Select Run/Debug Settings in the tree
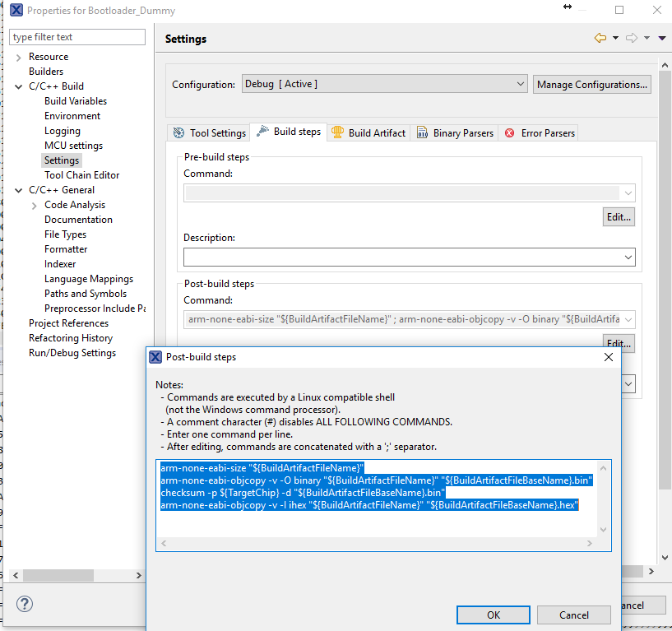672x631 pixels. tap(72, 353)
